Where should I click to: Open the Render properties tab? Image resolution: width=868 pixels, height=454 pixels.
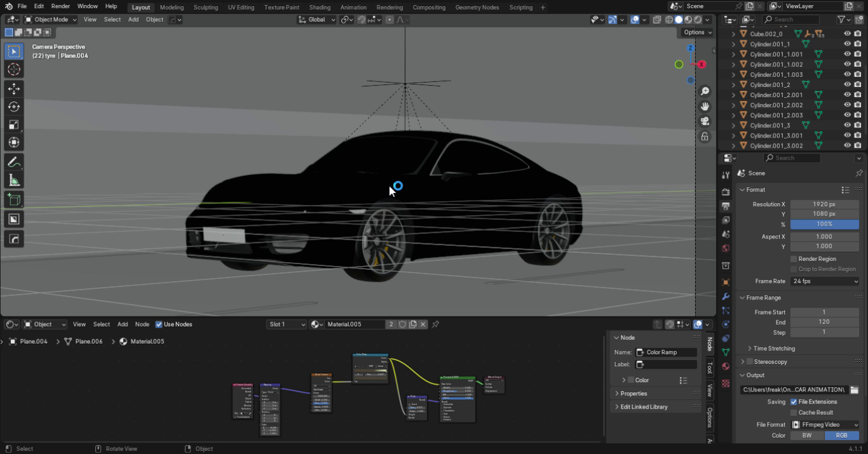[725, 192]
